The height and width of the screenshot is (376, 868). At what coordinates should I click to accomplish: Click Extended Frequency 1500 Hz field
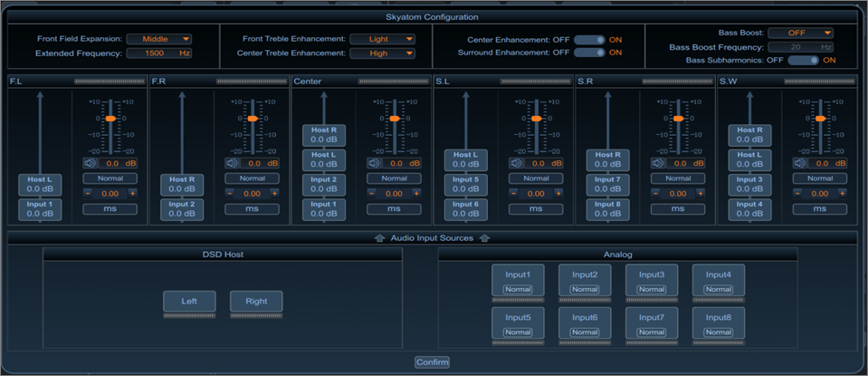tap(159, 53)
